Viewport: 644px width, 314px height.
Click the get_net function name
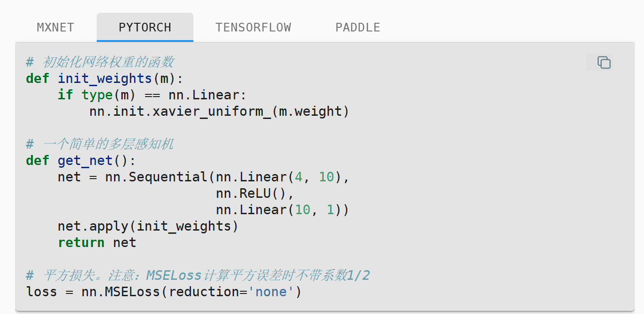pyautogui.click(x=85, y=160)
